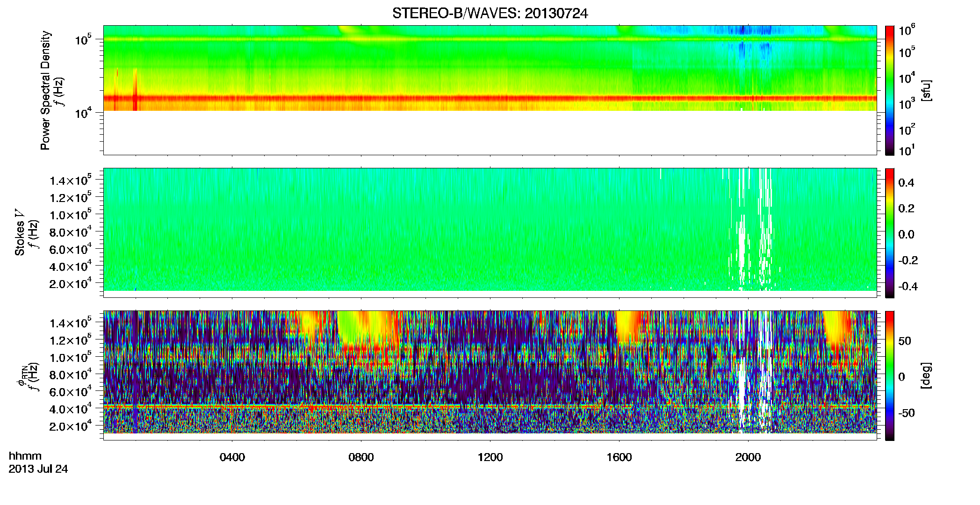
Task: Click the 2013 Jul 24 date label
Action: click(x=38, y=469)
